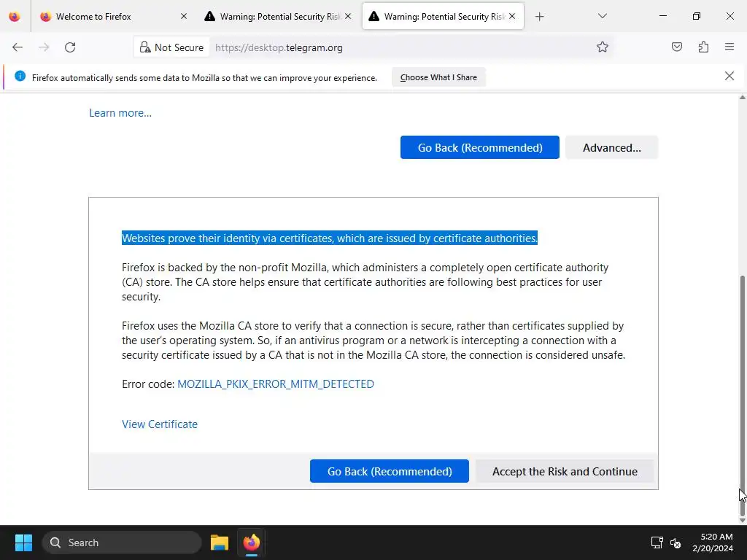Switch to the first Warning: Potential Security Risk tab
This screenshot has height=560, width=747.
[279, 17]
